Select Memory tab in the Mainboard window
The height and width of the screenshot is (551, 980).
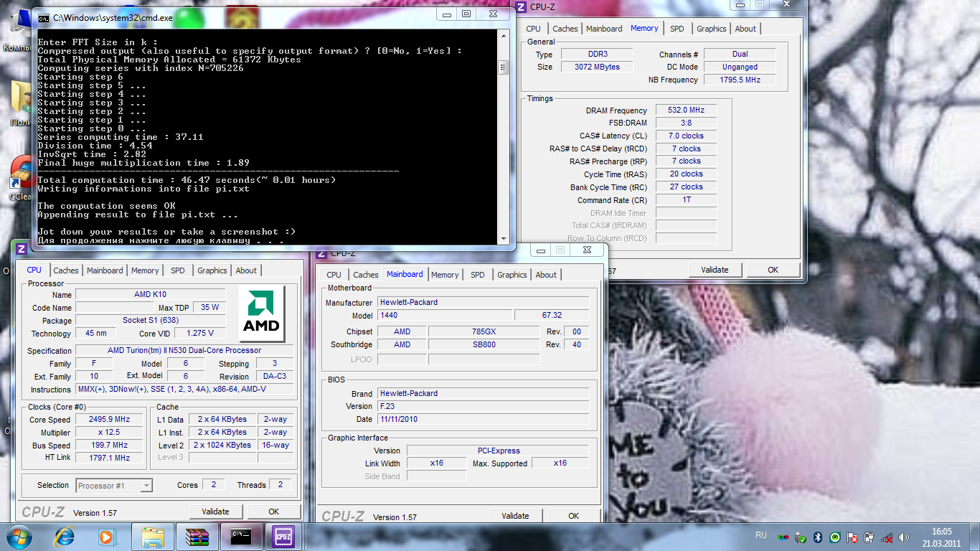(445, 275)
